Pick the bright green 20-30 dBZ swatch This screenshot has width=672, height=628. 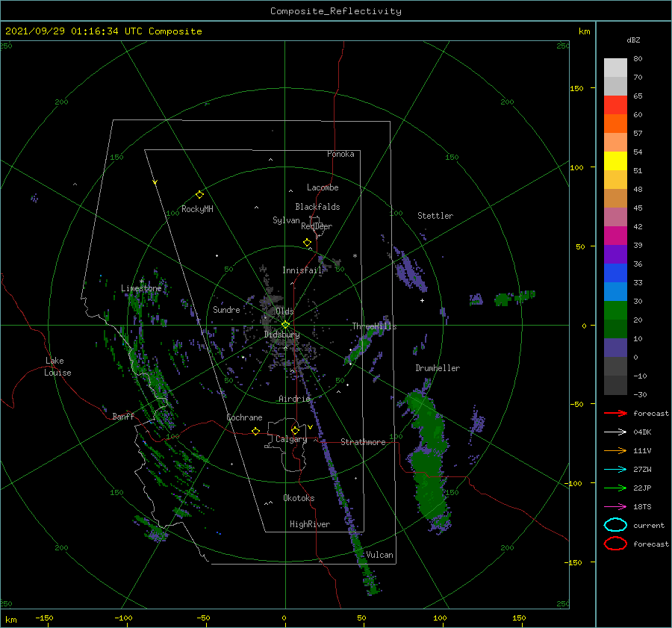[615, 311]
